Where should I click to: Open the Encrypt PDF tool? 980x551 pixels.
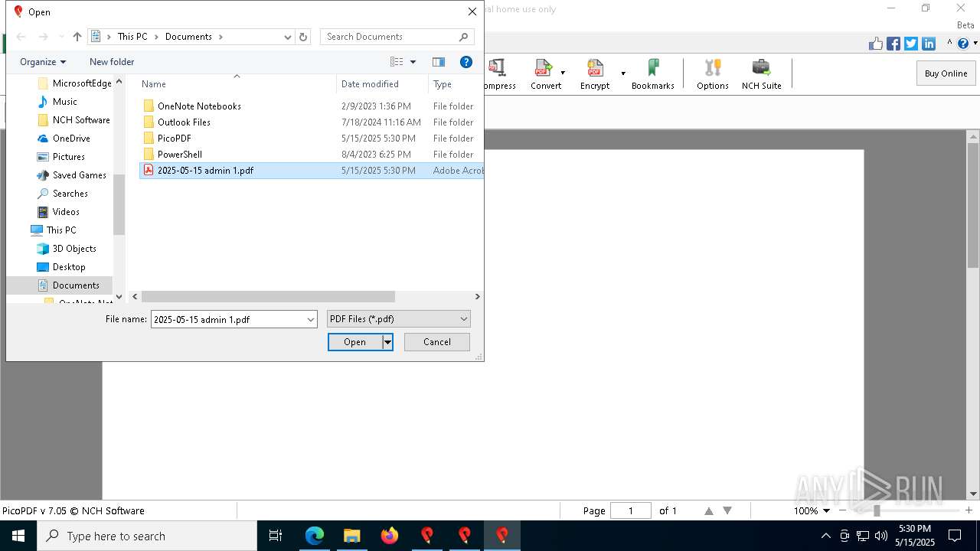pyautogui.click(x=595, y=74)
